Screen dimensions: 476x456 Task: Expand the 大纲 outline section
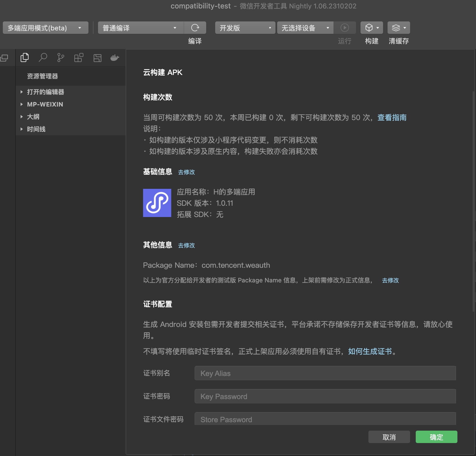pos(71,117)
